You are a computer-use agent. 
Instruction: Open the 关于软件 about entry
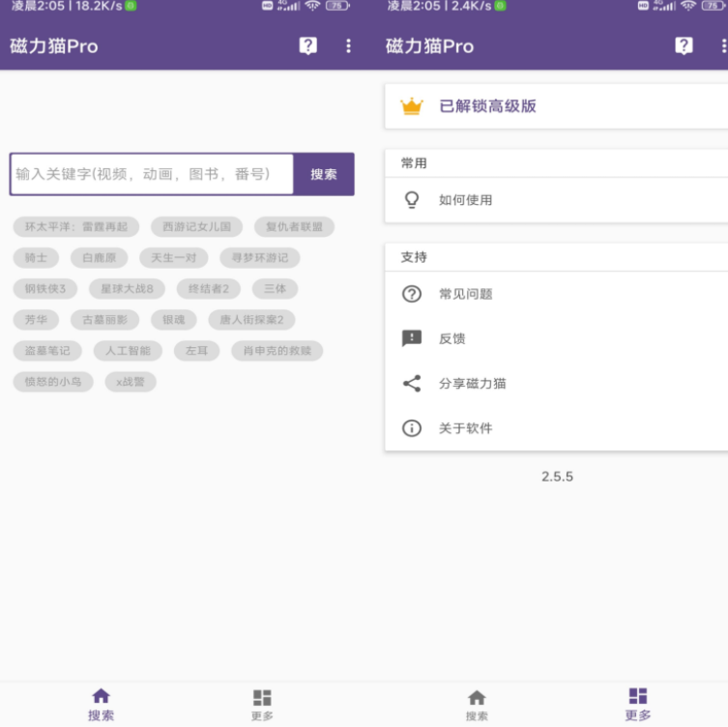tap(556, 428)
